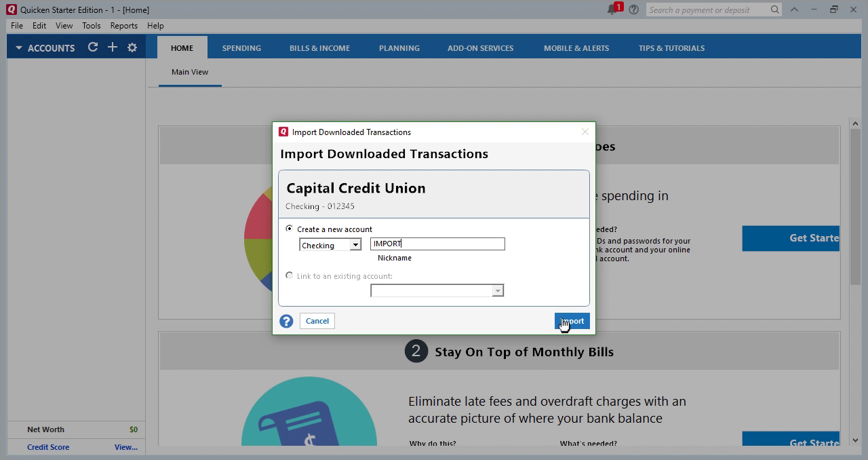Select the Main View sub-tab
This screenshot has width=868, height=460.
coord(190,72)
